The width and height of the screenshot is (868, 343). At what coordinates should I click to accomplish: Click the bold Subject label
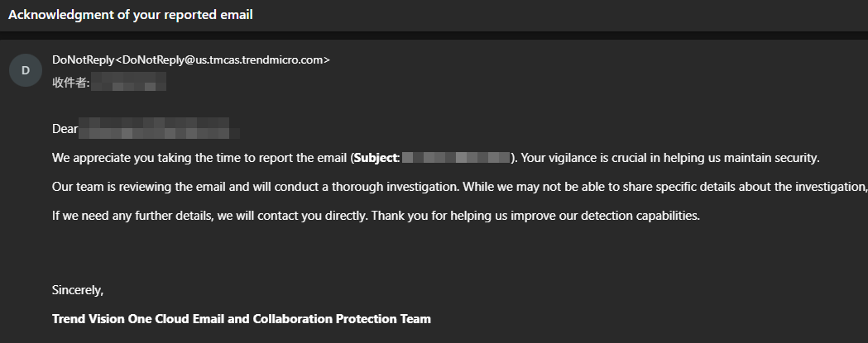[x=376, y=157]
